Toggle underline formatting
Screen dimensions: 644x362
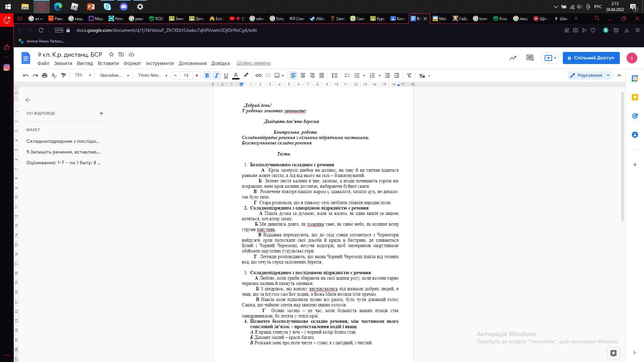tap(226, 76)
